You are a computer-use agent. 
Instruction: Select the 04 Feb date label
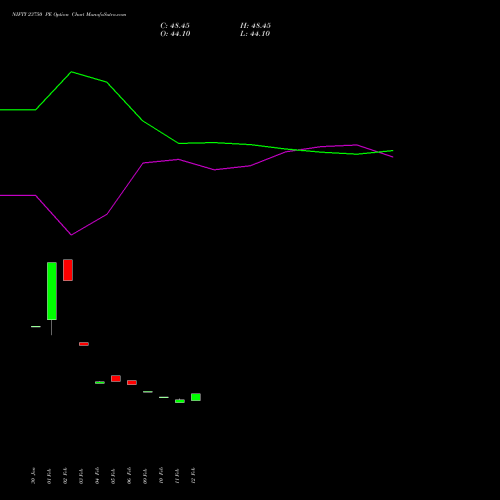click(x=97, y=476)
